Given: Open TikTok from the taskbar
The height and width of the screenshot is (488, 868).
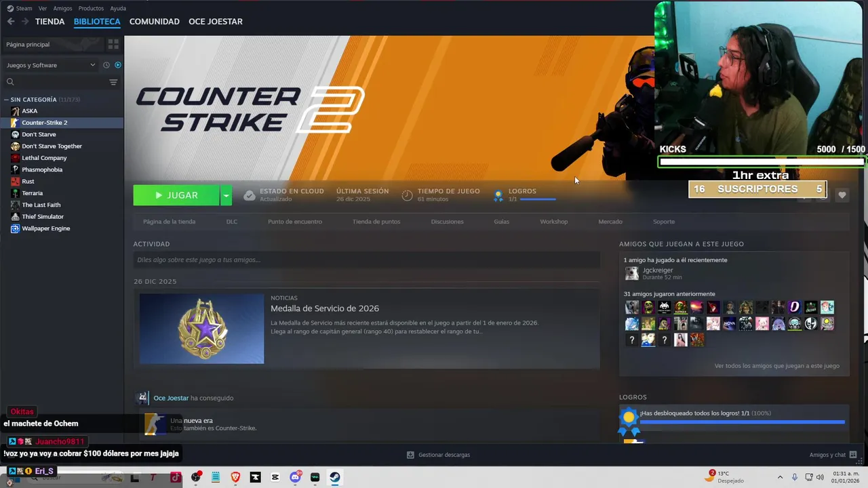Looking at the screenshot, I should point(176,477).
